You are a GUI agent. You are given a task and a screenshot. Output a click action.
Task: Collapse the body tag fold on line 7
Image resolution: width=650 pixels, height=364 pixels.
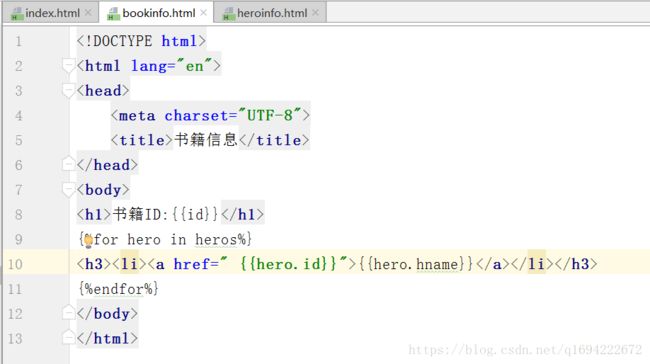(x=68, y=189)
